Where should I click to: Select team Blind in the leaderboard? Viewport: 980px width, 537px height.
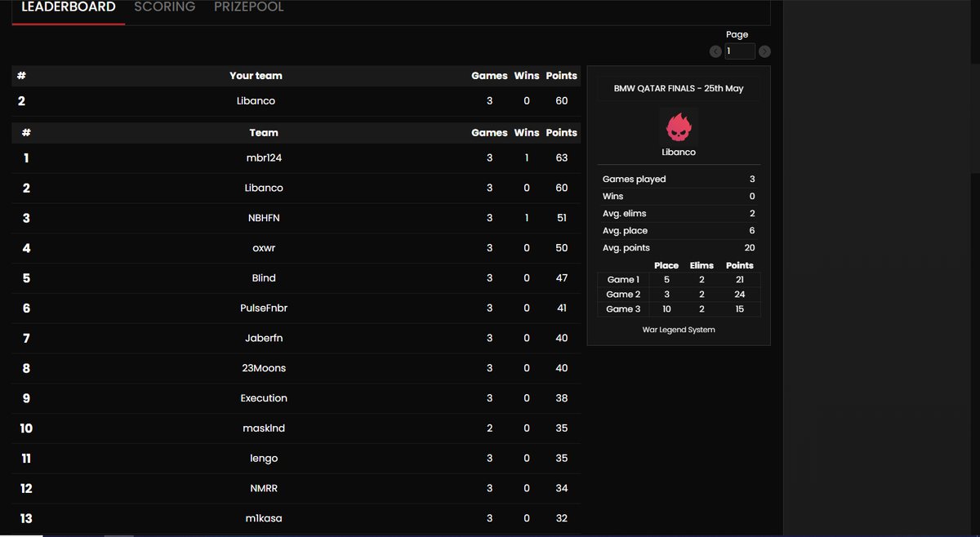pos(296,278)
